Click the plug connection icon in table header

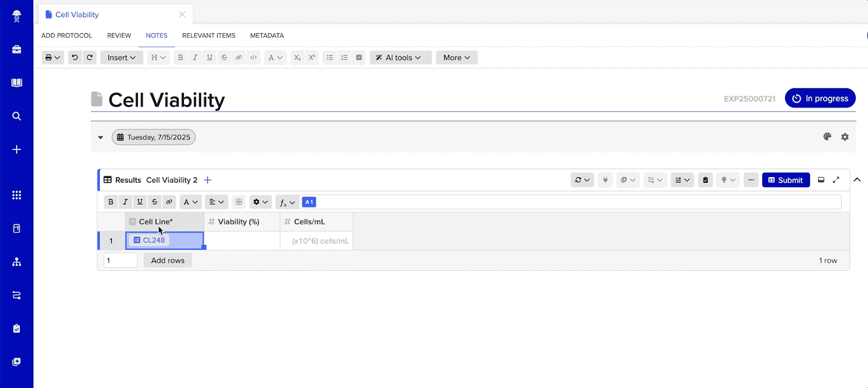[x=605, y=180]
